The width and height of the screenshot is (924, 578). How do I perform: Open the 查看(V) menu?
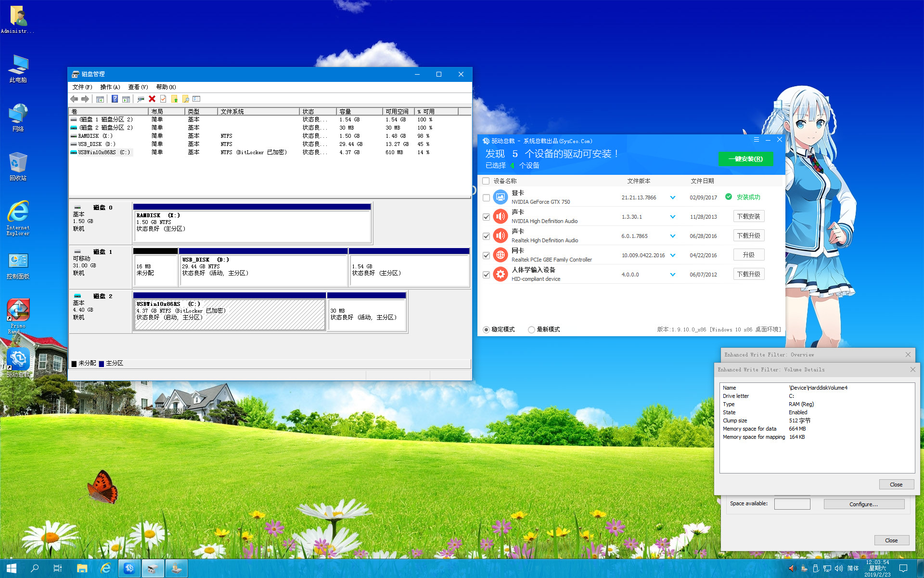(x=138, y=87)
